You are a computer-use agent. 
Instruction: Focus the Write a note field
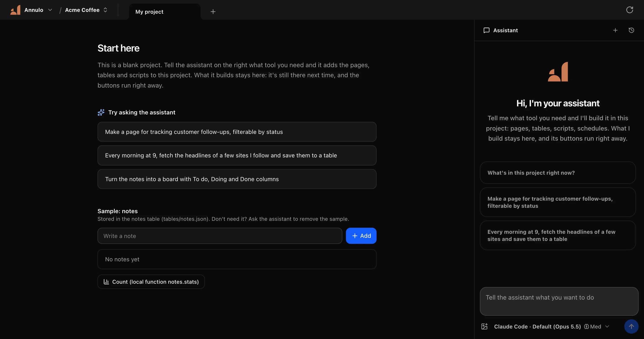(x=220, y=236)
